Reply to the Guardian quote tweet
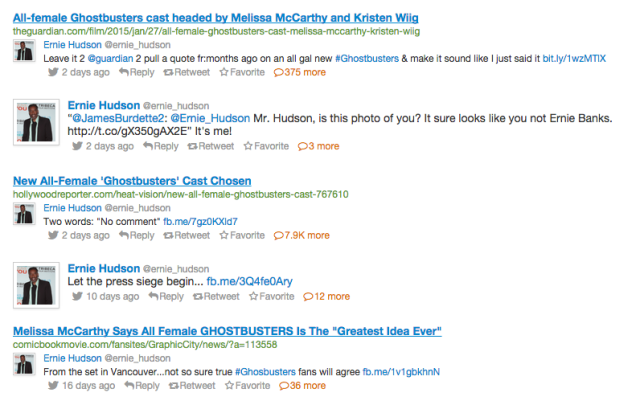 click(x=136, y=73)
